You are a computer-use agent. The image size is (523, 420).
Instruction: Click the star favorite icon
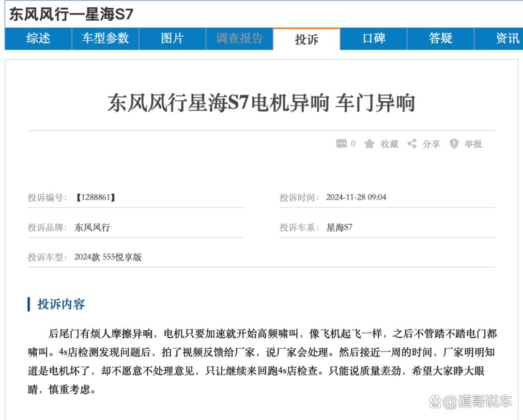coord(369,144)
